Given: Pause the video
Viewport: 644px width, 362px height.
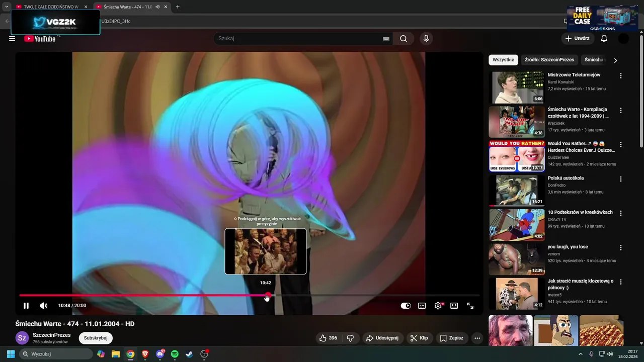Looking at the screenshot, I should [26, 305].
